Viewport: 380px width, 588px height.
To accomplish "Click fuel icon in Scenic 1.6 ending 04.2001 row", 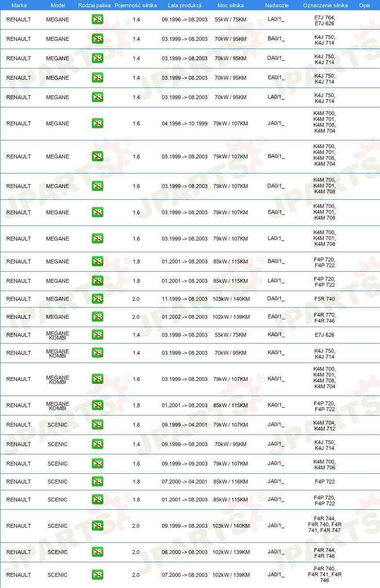I will tap(97, 425).
